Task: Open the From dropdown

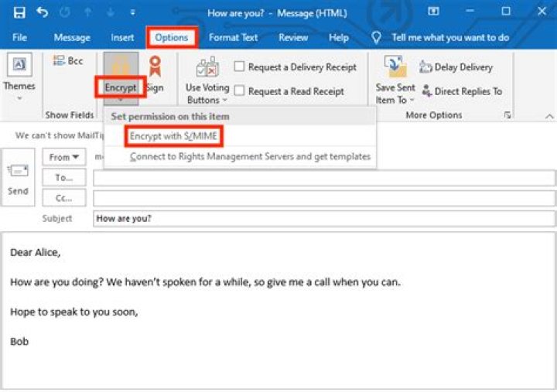Action: pyautogui.click(x=64, y=157)
